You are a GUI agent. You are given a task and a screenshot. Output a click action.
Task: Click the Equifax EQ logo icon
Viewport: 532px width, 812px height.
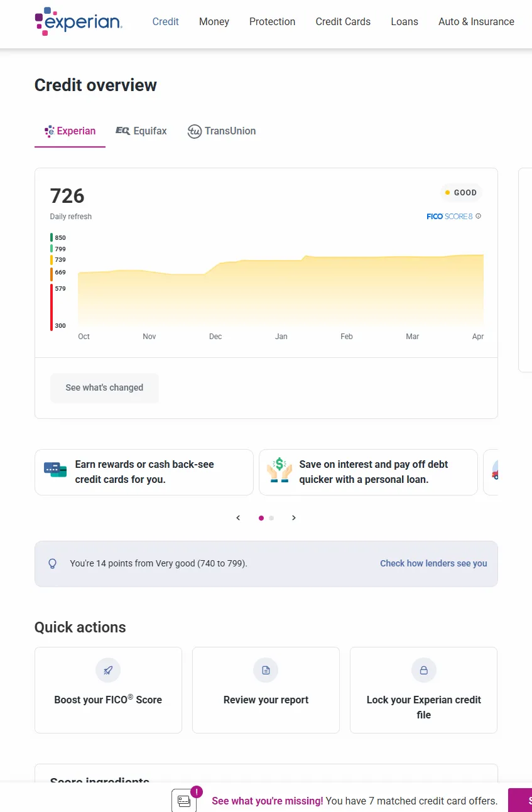(x=122, y=131)
